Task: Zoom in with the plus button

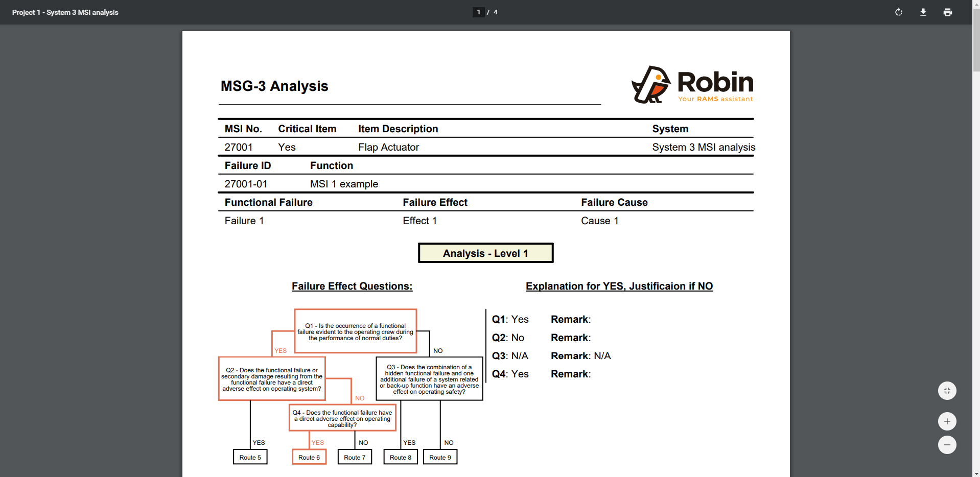Action: 947,421
